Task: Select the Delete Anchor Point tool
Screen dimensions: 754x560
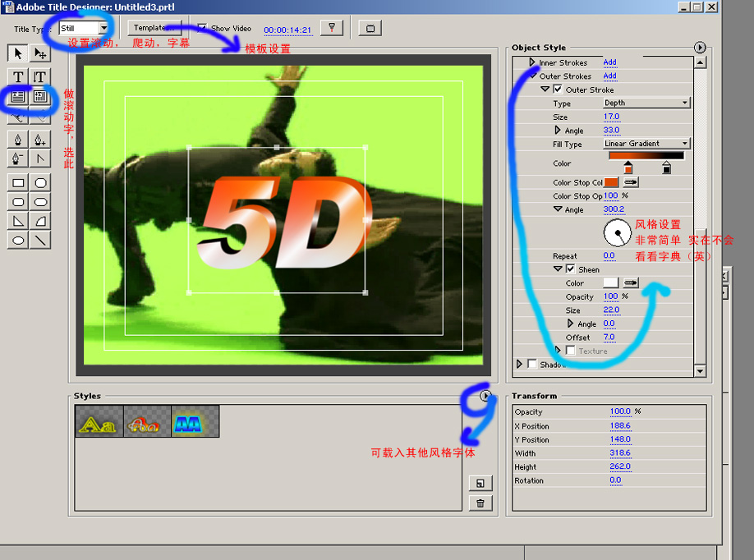Action: [18, 158]
